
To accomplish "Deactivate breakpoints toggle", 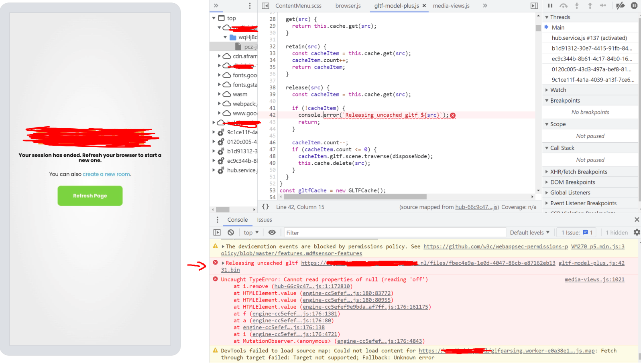I will coord(621,6).
